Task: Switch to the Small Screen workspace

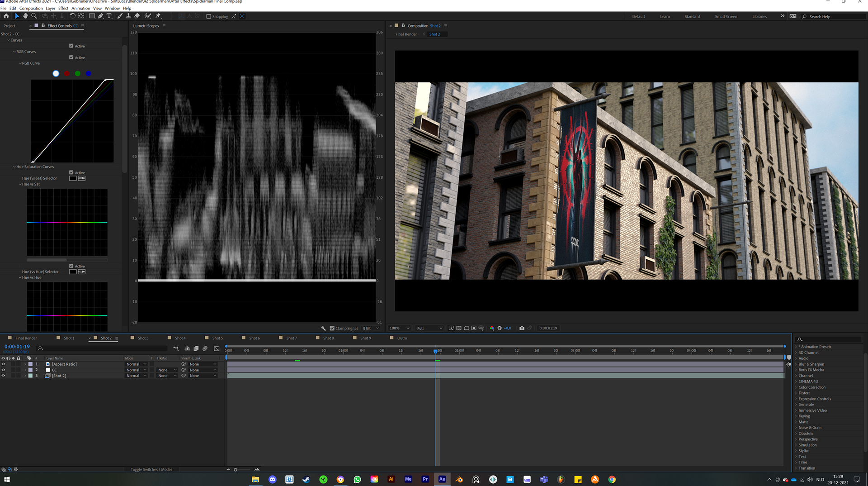Action: pos(726,17)
